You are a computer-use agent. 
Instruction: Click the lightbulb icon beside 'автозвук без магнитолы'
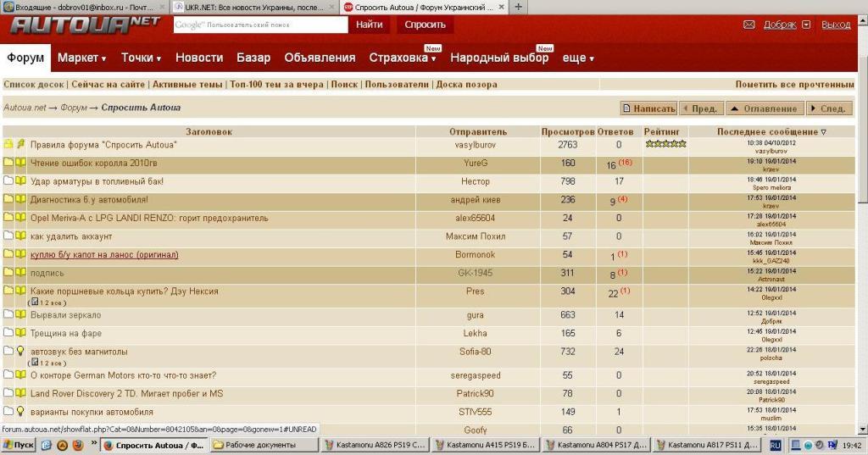(21, 352)
